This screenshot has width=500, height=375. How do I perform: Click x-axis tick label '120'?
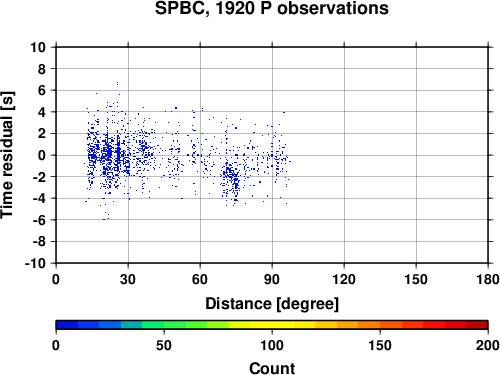tap(344, 279)
